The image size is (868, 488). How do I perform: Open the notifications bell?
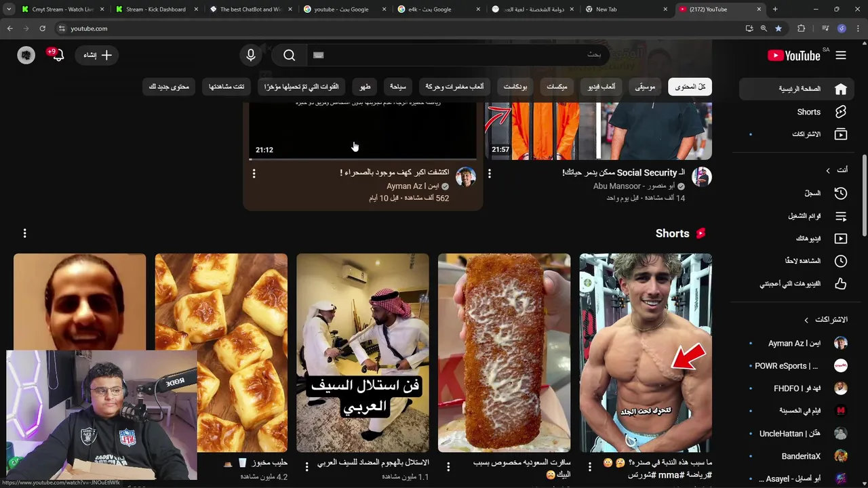click(x=58, y=56)
